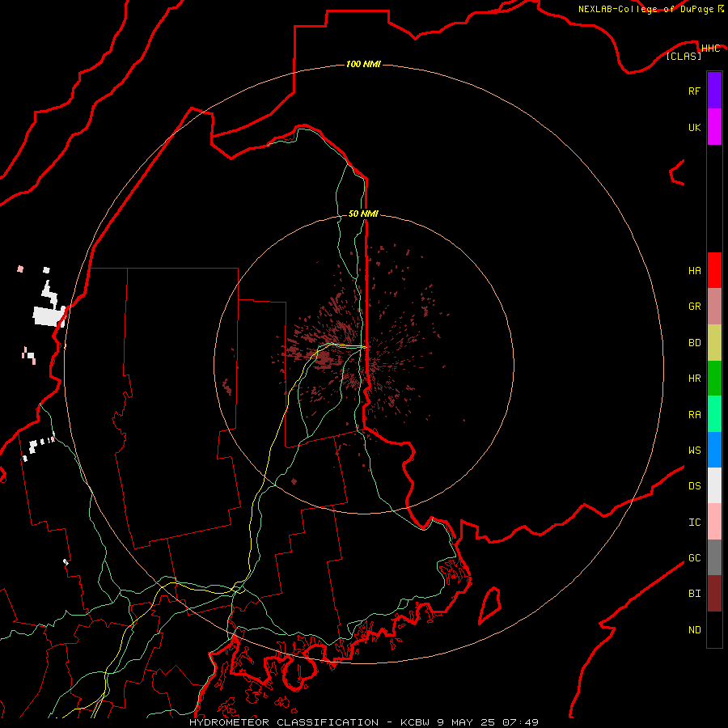Click the 07:49 time stamp
This screenshot has width=728, height=728.
(520, 722)
